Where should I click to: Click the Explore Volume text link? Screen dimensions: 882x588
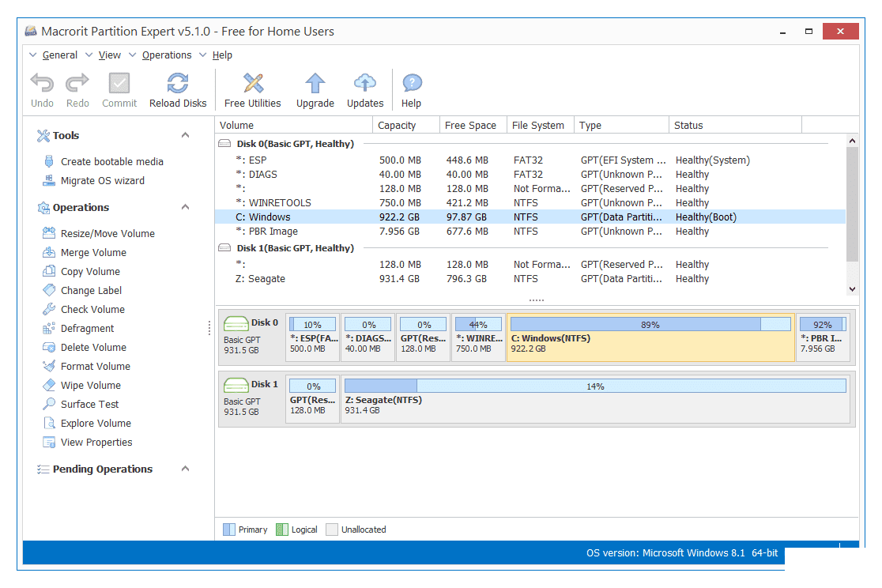click(96, 423)
